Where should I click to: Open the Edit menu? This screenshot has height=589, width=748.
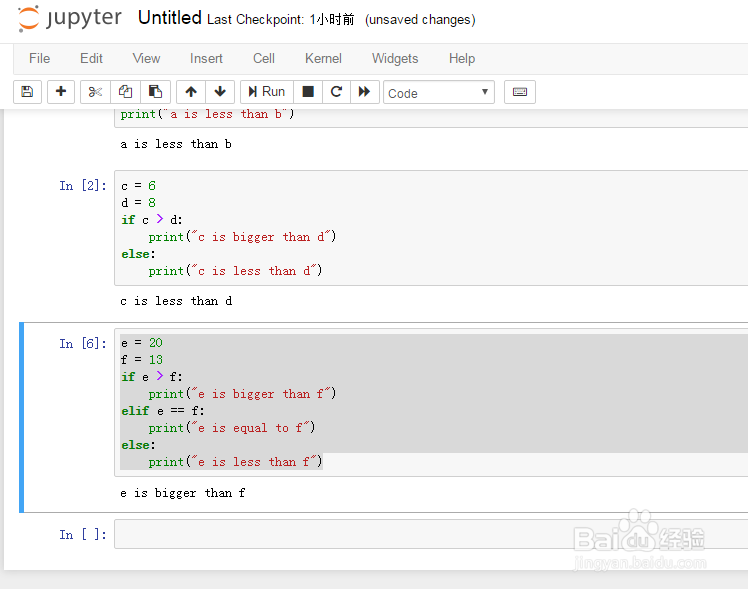91,58
